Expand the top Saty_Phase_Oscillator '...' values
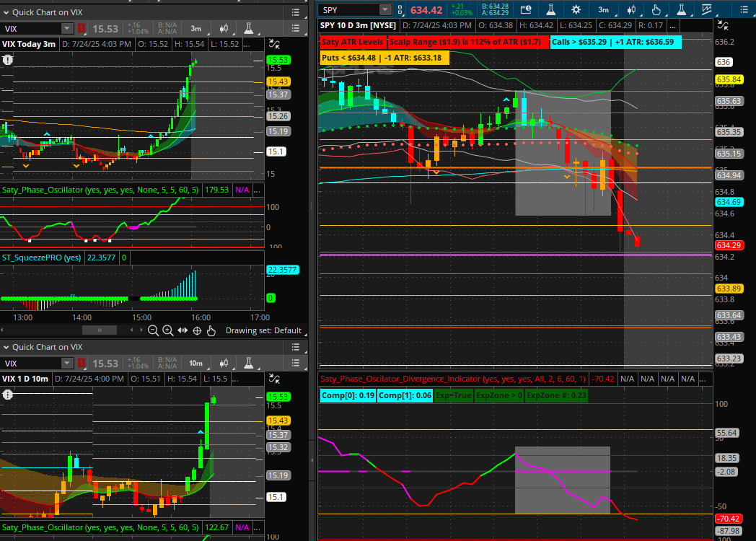Image resolution: width=756 pixels, height=541 pixels. (257, 190)
